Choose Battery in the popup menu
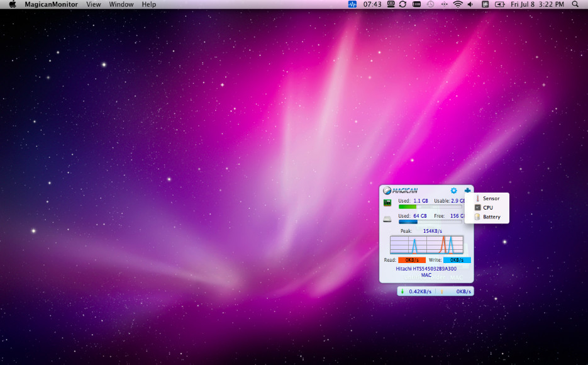This screenshot has width=588, height=365. 491,217
